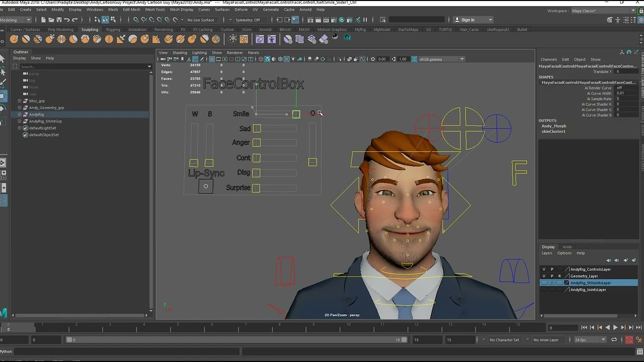Screen dimensions: 644x362
Task: Go to end of playback range
Action: (638, 327)
